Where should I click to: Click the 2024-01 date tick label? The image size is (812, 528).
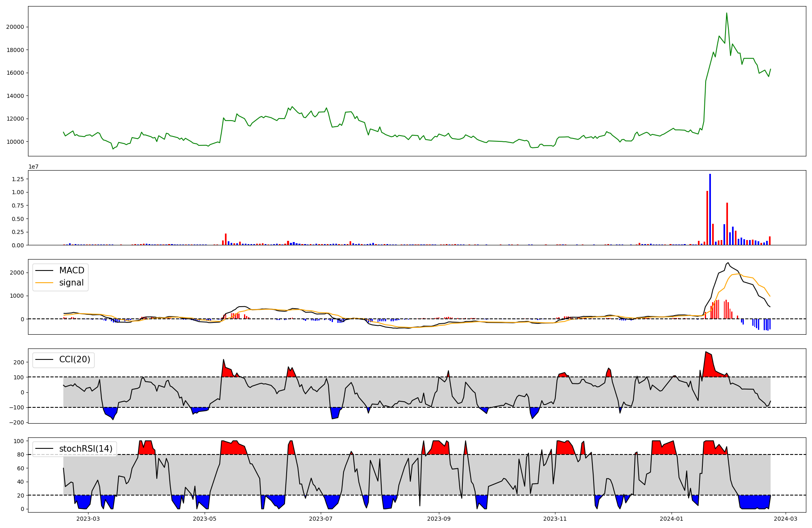pyautogui.click(x=672, y=519)
